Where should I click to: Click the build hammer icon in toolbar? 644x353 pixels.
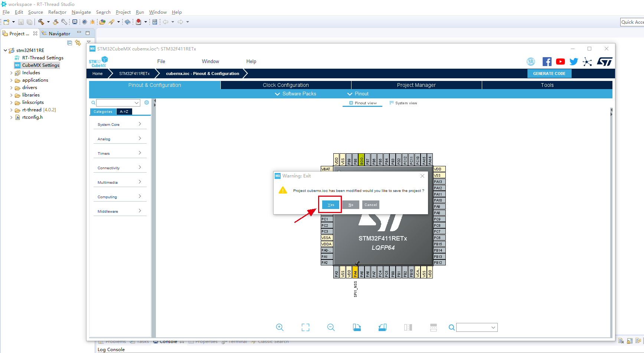pyautogui.click(x=41, y=22)
